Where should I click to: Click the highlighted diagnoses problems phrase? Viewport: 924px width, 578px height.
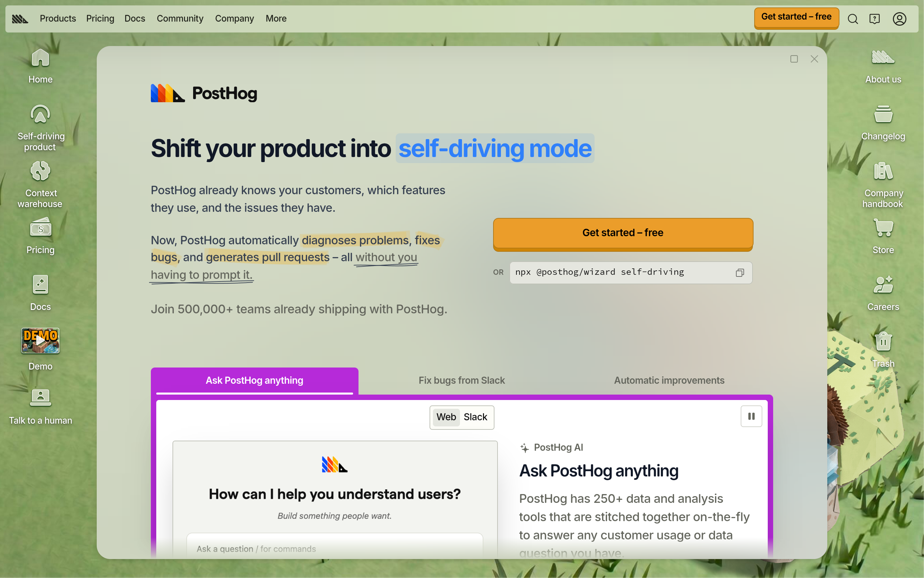click(x=355, y=240)
